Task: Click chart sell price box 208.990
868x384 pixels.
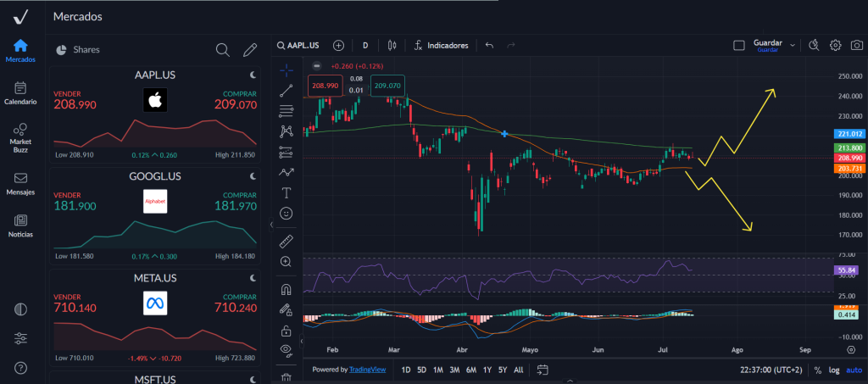Action: click(325, 86)
